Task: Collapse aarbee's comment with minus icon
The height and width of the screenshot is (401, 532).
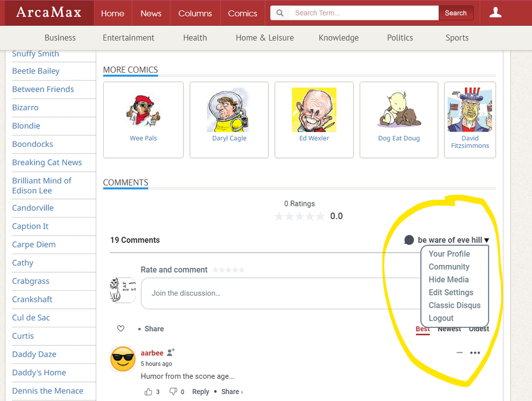Action: tap(459, 352)
